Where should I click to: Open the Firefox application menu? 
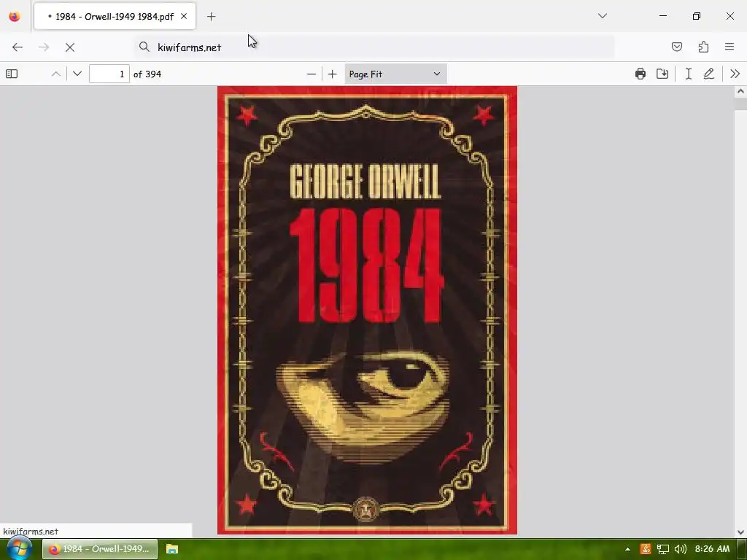pyautogui.click(x=729, y=47)
